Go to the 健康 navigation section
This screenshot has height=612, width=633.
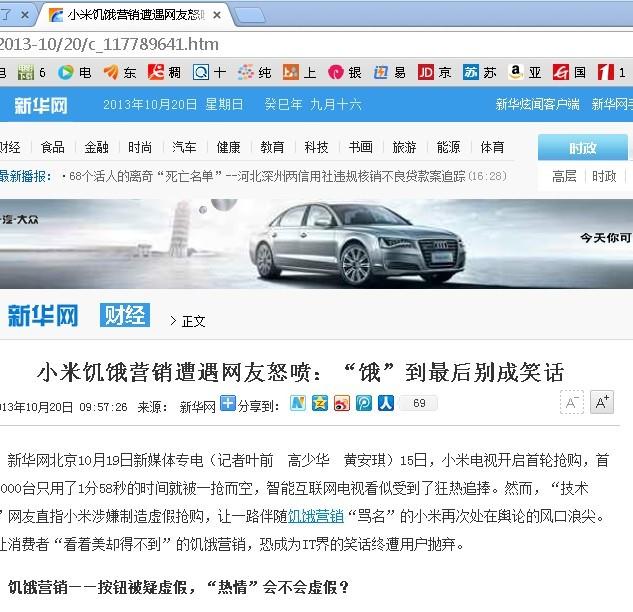pyautogui.click(x=228, y=147)
